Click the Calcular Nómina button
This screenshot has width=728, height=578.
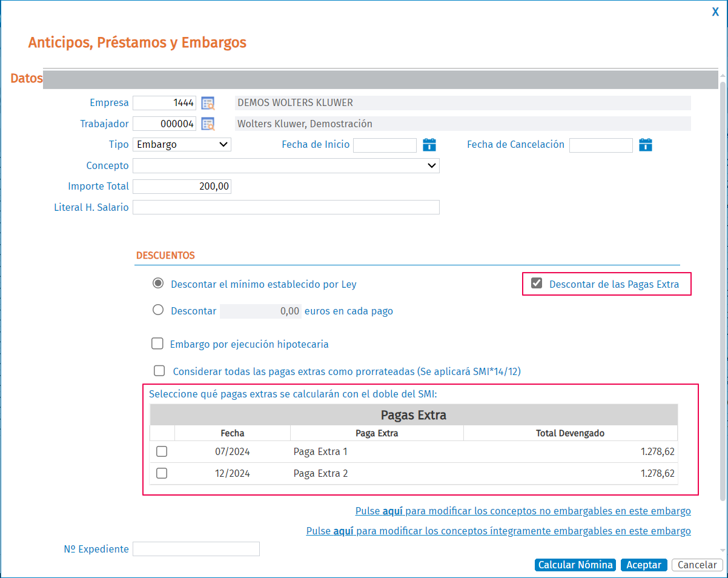point(575,565)
